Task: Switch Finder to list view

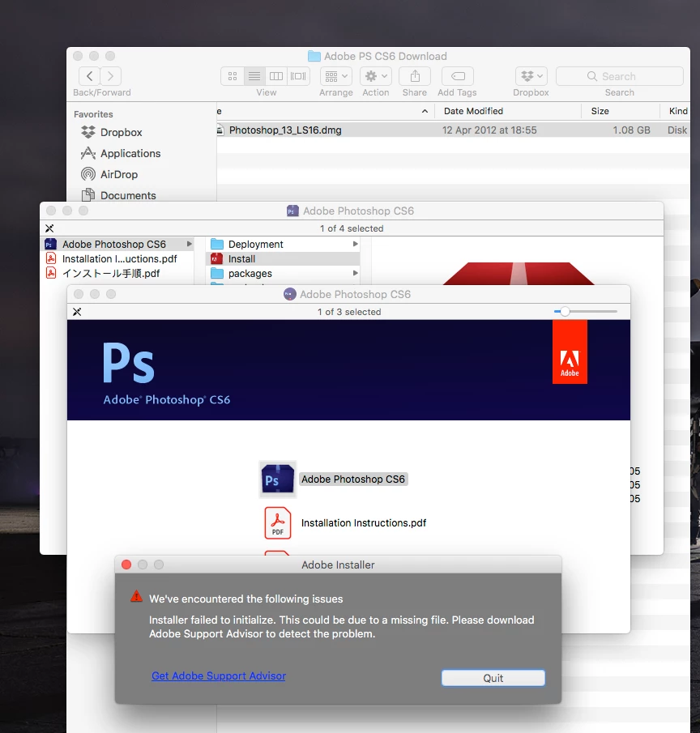Action: [254, 76]
